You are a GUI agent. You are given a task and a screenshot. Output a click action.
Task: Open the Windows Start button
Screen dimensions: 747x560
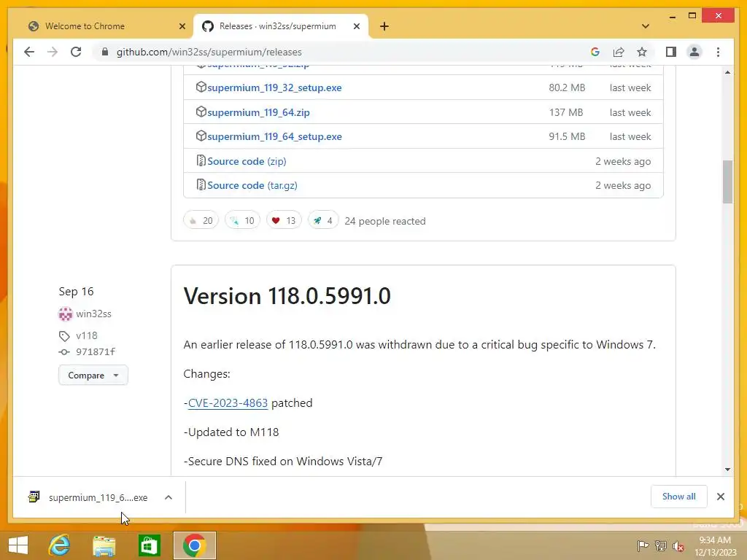coord(18,545)
